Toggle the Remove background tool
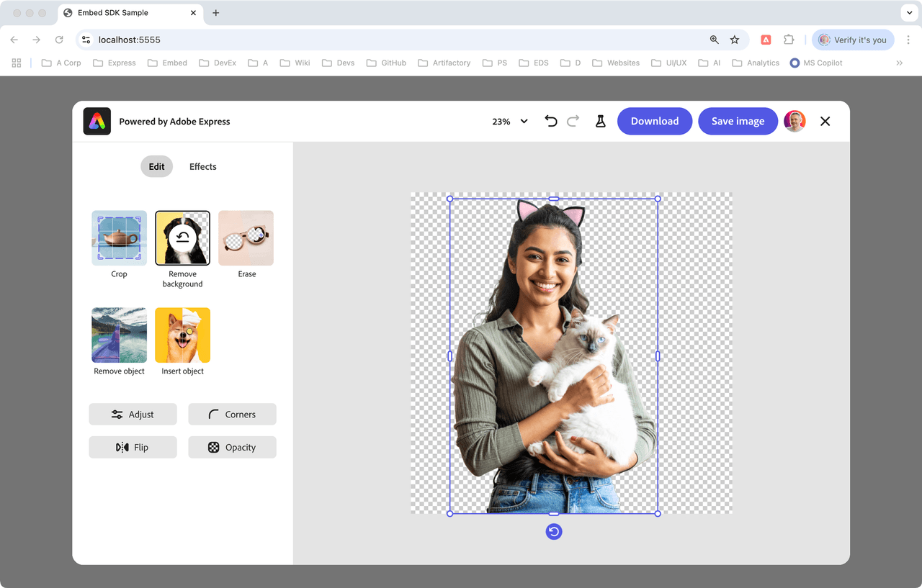The height and width of the screenshot is (588, 922). coord(182,238)
